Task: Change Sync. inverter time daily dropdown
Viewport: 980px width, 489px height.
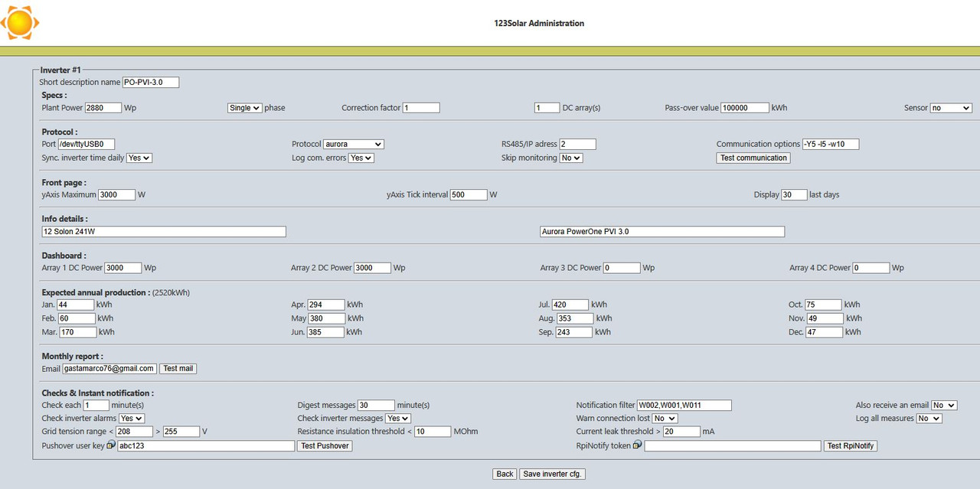Action: (139, 158)
